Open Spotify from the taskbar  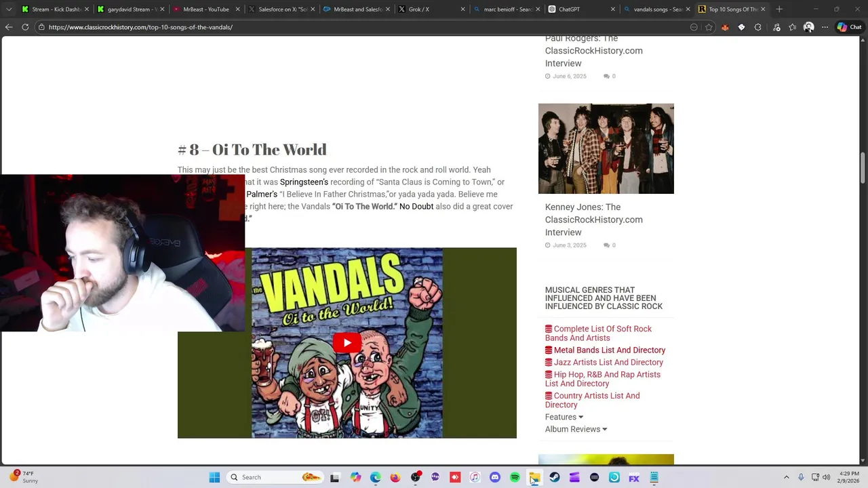515,477
